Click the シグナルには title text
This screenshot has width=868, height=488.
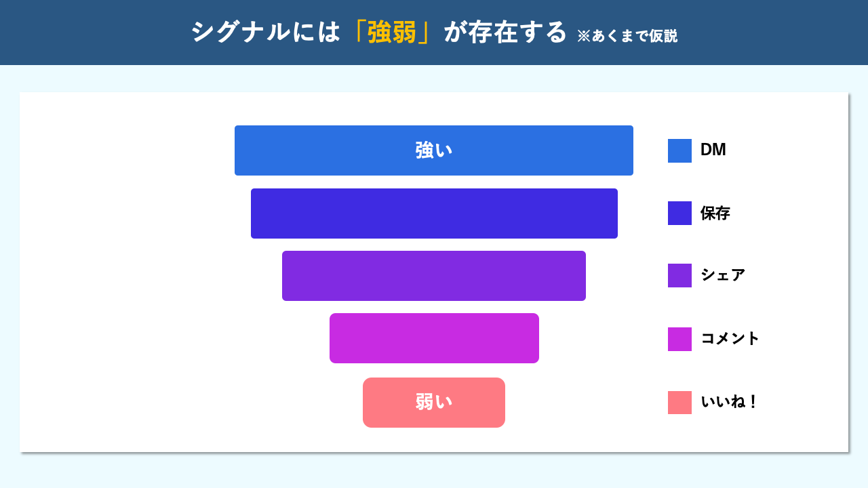[x=265, y=33]
